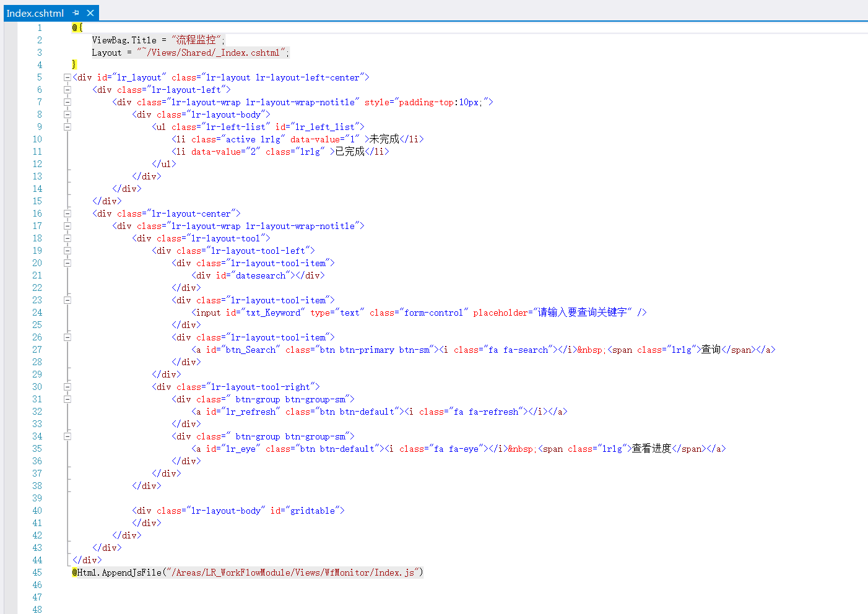868x614 pixels.
Task: Collapse the lr-layout-center div on line 16
Action: pos(67,214)
